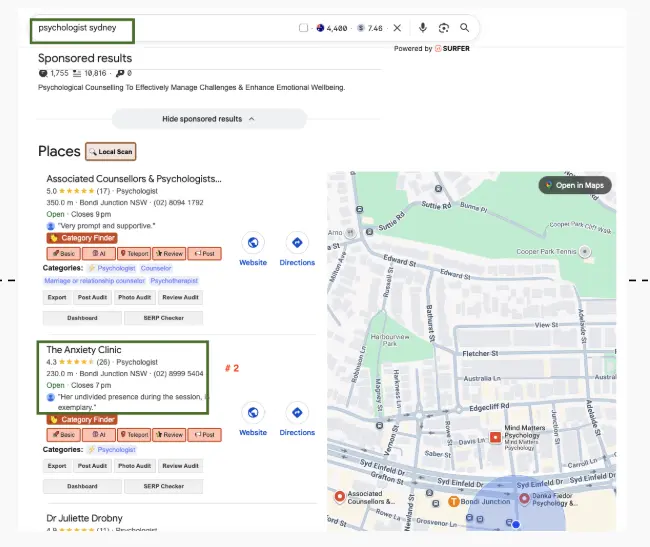Open SERP Checker for The Anxiety Clinic
The image size is (650, 547).
[164, 486]
